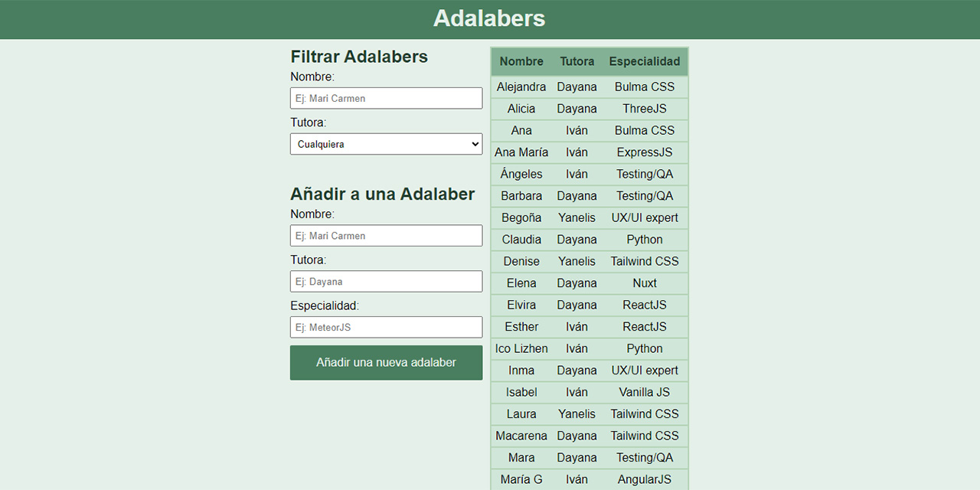
Task: Click the Tutora field with placeholder "Ej: Dayana"
Action: [386, 281]
